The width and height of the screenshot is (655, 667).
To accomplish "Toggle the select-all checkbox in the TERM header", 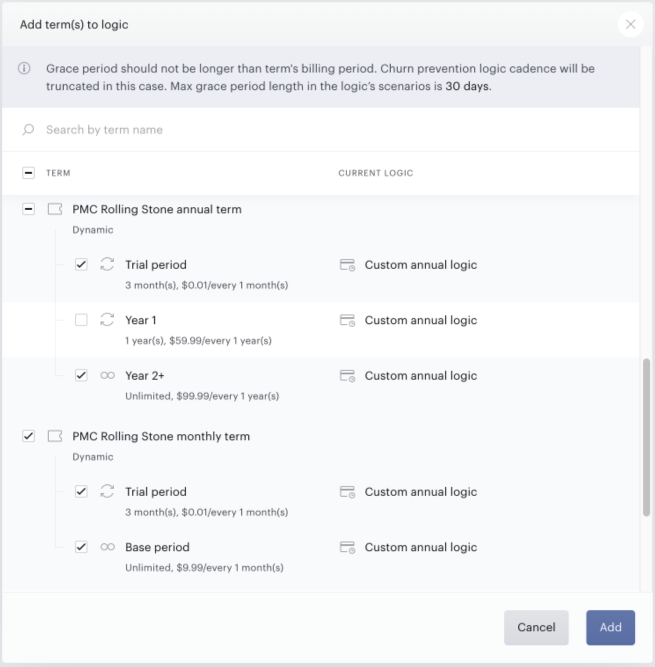I will pyautogui.click(x=28, y=173).
